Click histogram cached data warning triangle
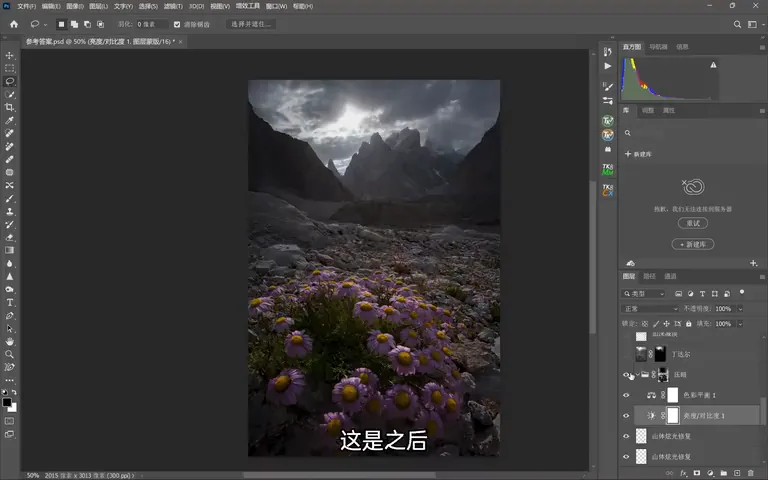 [x=713, y=65]
